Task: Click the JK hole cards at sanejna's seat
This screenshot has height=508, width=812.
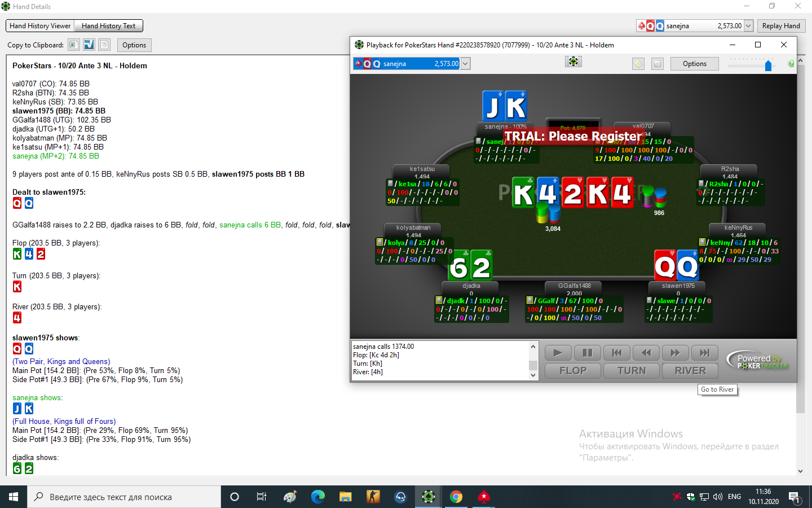Action: (505, 106)
